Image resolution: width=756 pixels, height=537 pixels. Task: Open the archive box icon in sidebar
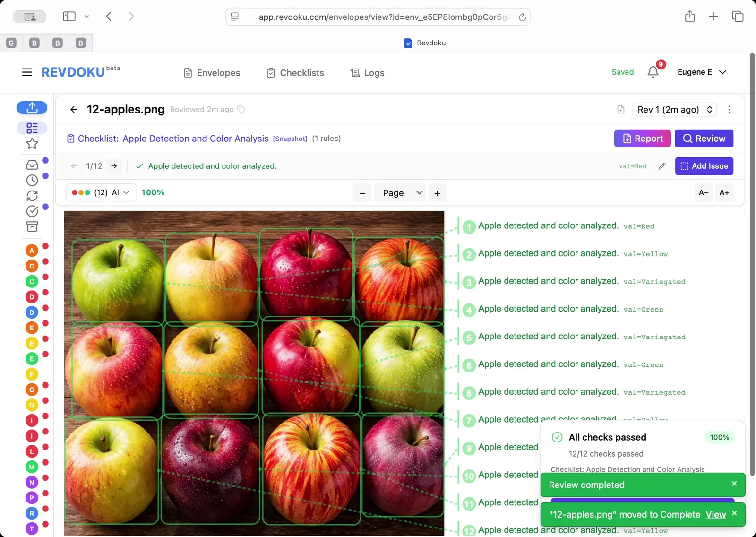[x=32, y=227]
